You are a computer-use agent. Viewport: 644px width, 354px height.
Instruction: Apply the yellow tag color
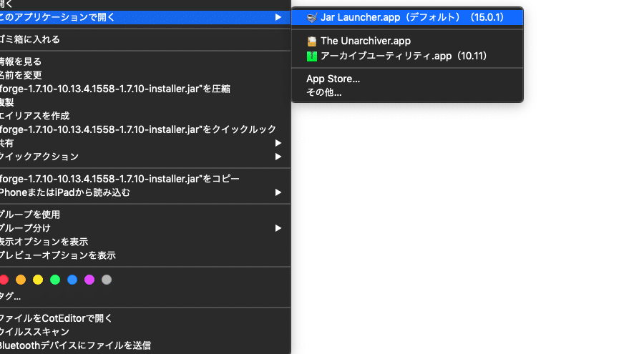[38, 280]
